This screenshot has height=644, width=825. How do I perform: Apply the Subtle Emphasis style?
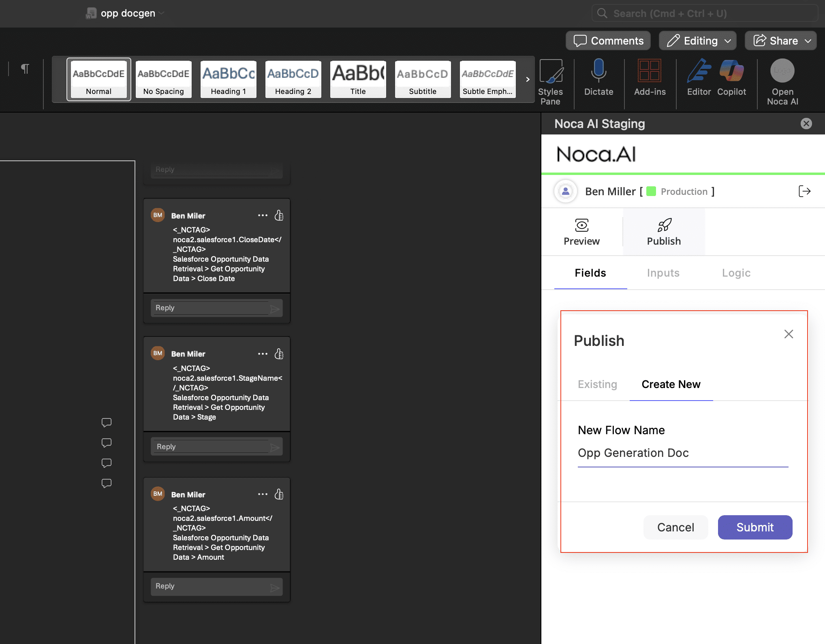(487, 79)
